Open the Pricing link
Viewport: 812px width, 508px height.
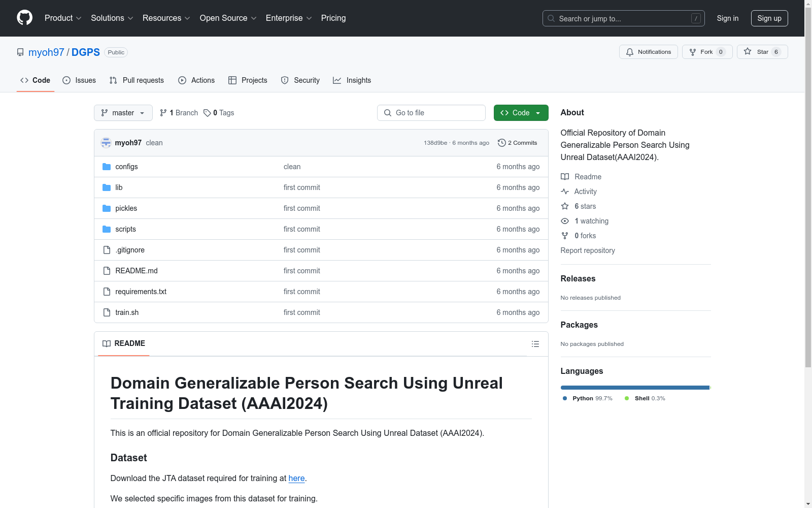[333, 18]
